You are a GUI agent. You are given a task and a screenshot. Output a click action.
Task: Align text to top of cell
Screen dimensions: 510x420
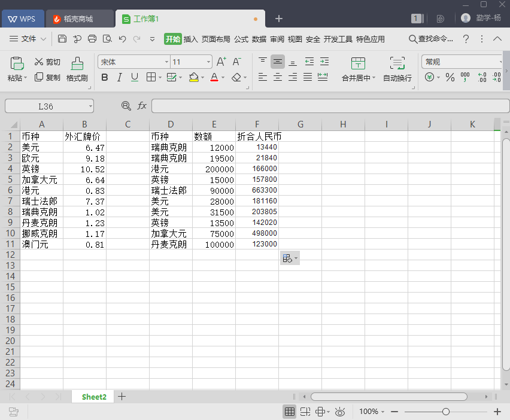pyautogui.click(x=262, y=62)
